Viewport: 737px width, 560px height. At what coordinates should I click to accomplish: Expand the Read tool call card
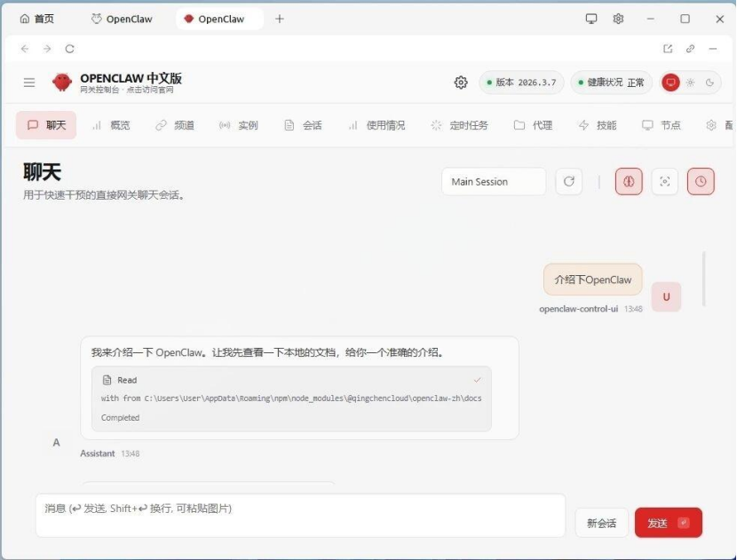291,398
